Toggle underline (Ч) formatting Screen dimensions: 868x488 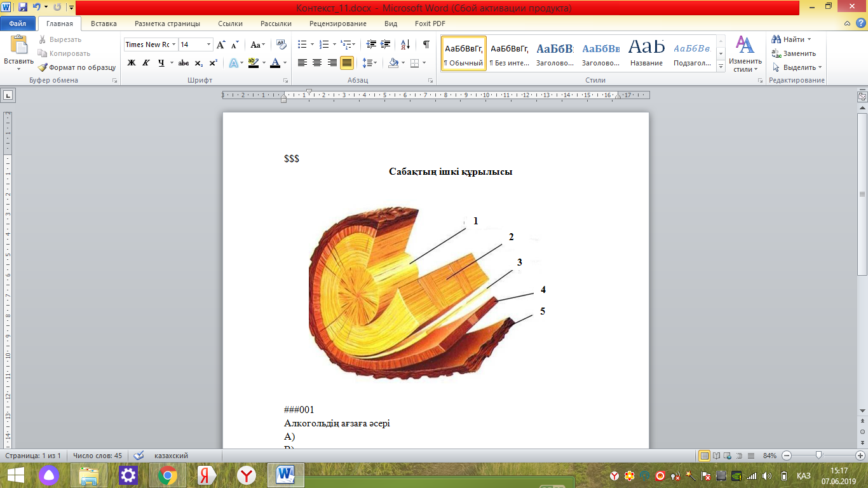(161, 63)
